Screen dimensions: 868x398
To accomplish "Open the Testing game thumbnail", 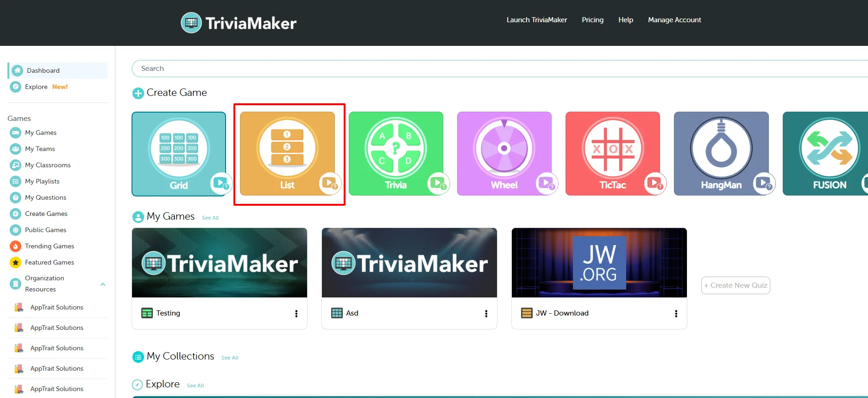I will point(220,263).
